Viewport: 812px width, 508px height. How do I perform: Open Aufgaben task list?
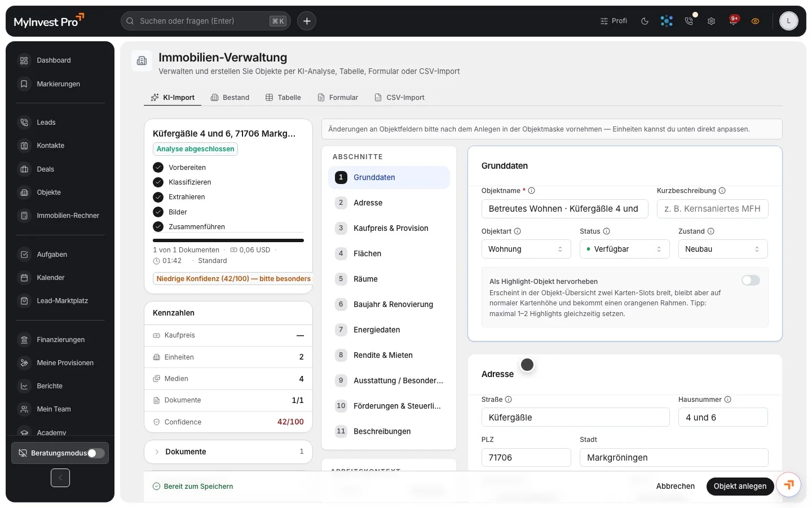coord(60,255)
